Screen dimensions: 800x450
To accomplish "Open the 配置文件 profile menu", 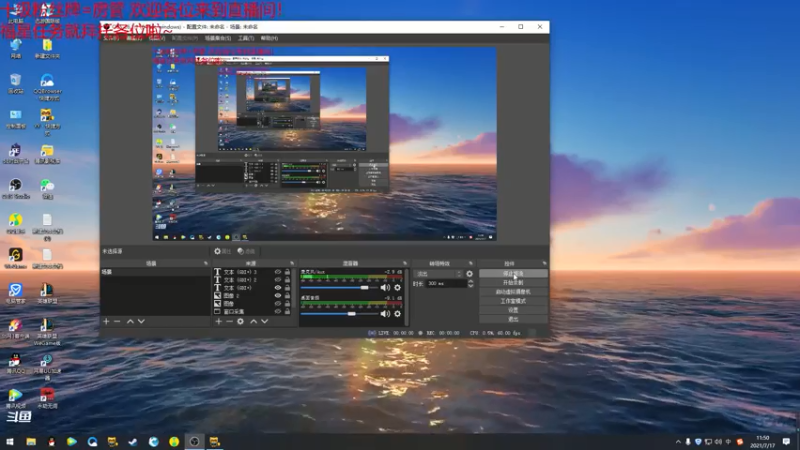I will click(x=185, y=38).
